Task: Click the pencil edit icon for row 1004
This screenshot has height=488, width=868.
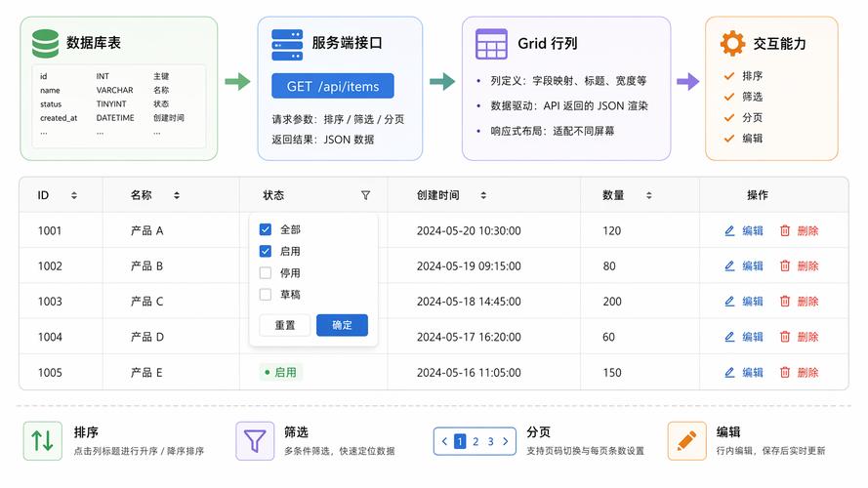Action: (x=729, y=337)
